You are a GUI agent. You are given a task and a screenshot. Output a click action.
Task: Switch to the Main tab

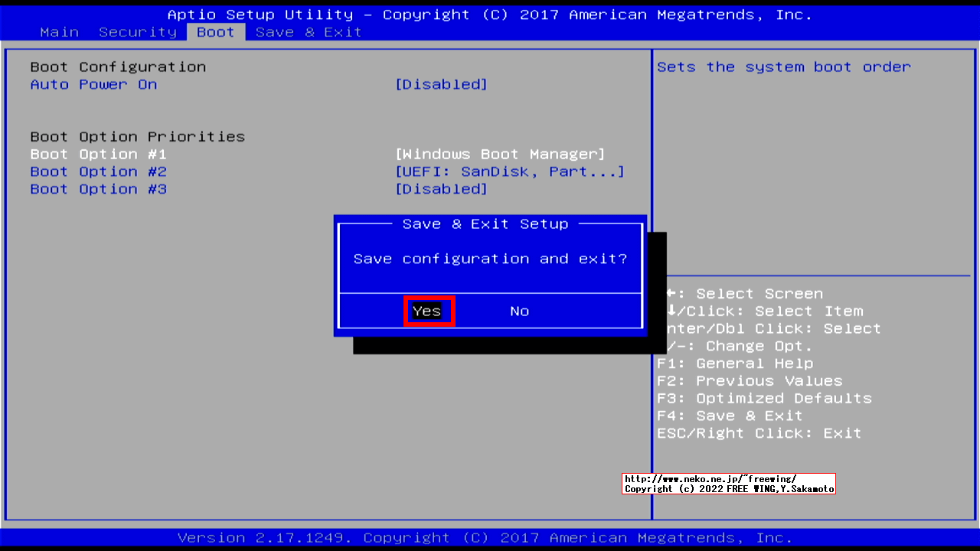tap(59, 32)
